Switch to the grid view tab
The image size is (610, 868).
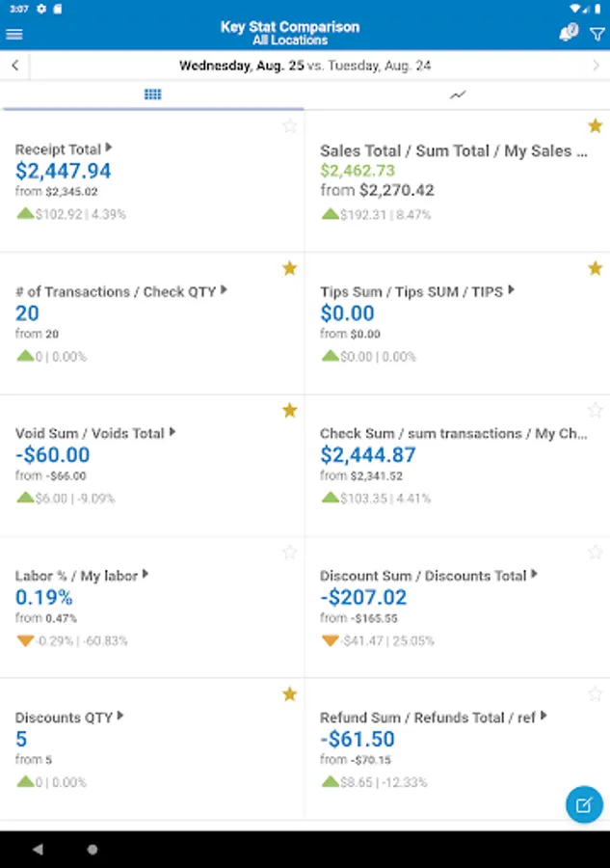pyautogui.click(x=152, y=95)
